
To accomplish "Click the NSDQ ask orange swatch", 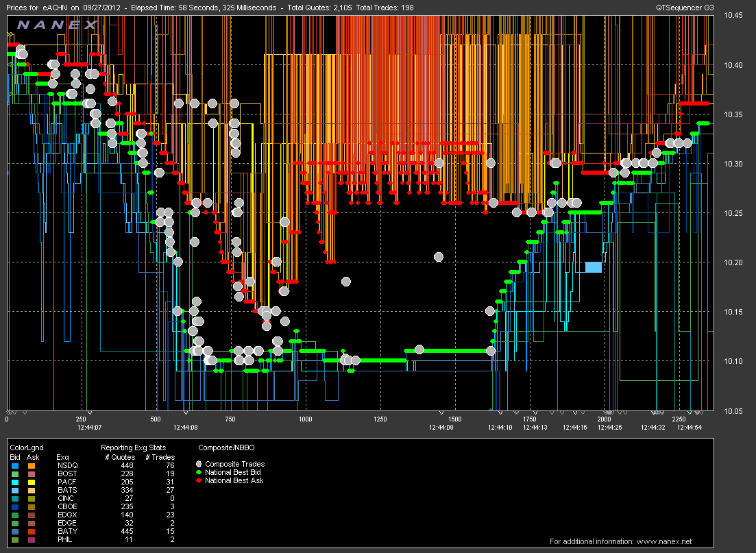I will 31,465.
